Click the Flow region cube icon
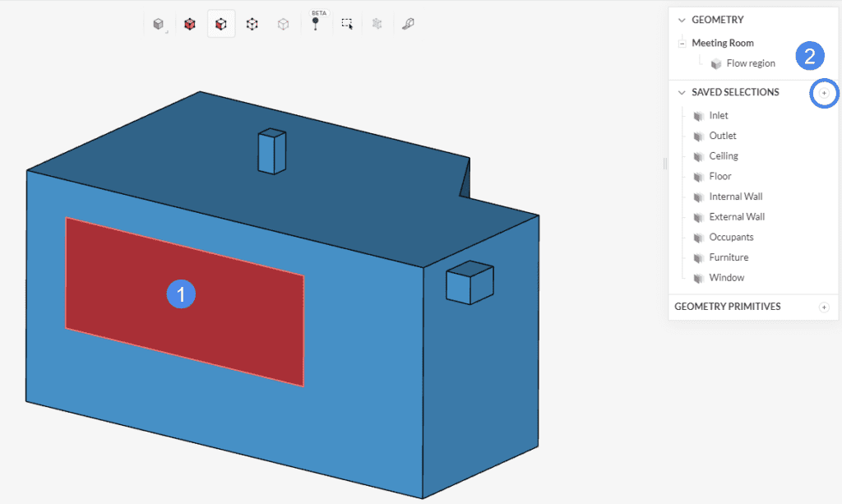The width and height of the screenshot is (842, 504). (x=716, y=62)
